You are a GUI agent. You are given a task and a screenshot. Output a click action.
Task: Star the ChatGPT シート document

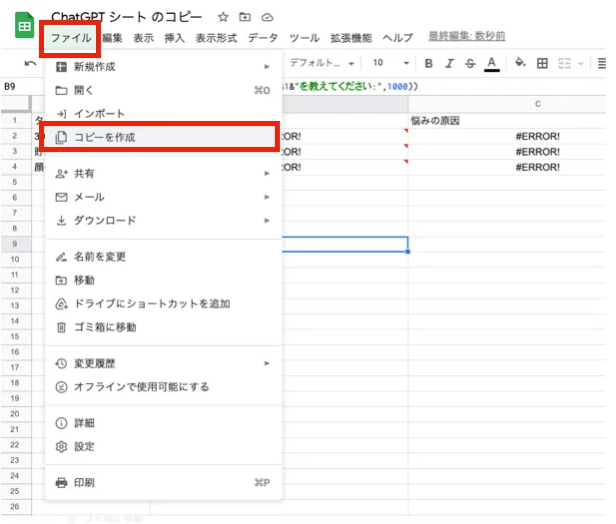(x=223, y=17)
